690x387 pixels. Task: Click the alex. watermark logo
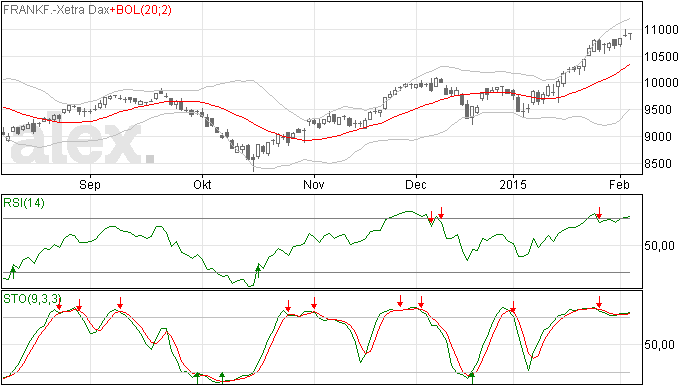pyautogui.click(x=83, y=140)
